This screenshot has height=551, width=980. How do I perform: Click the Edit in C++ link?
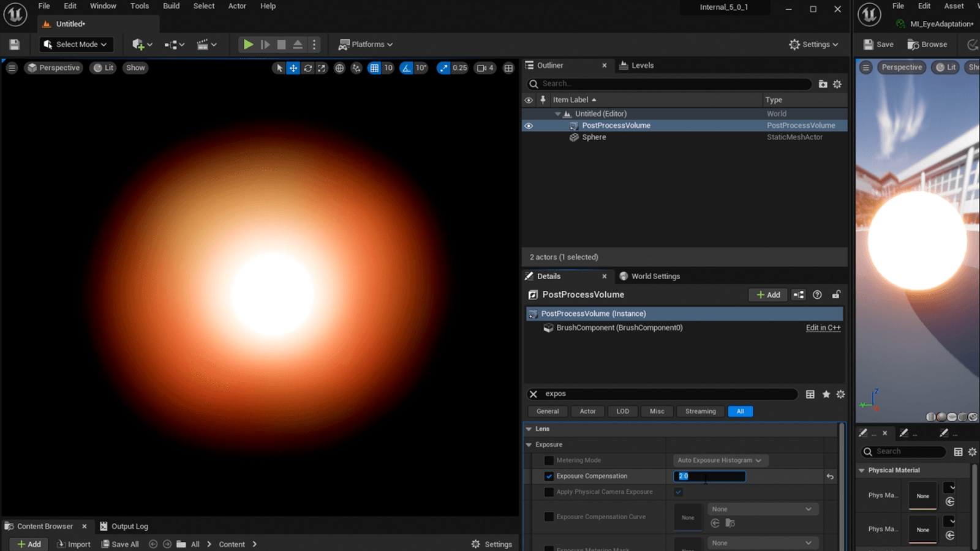823,328
